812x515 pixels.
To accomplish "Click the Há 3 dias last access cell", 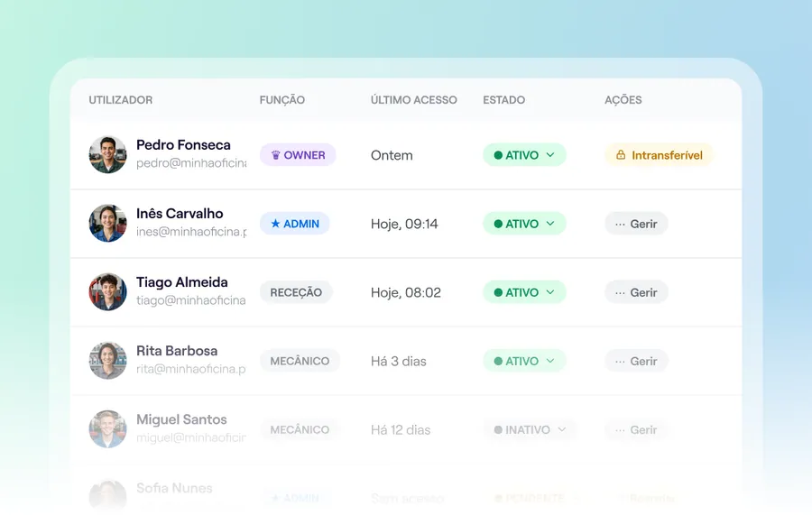I will pyautogui.click(x=398, y=362).
